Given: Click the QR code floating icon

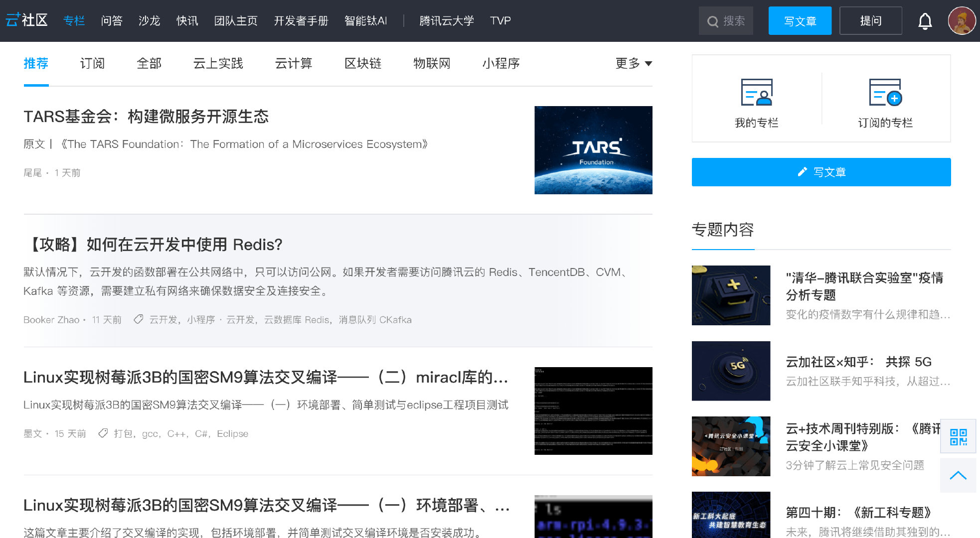Looking at the screenshot, I should 958,437.
